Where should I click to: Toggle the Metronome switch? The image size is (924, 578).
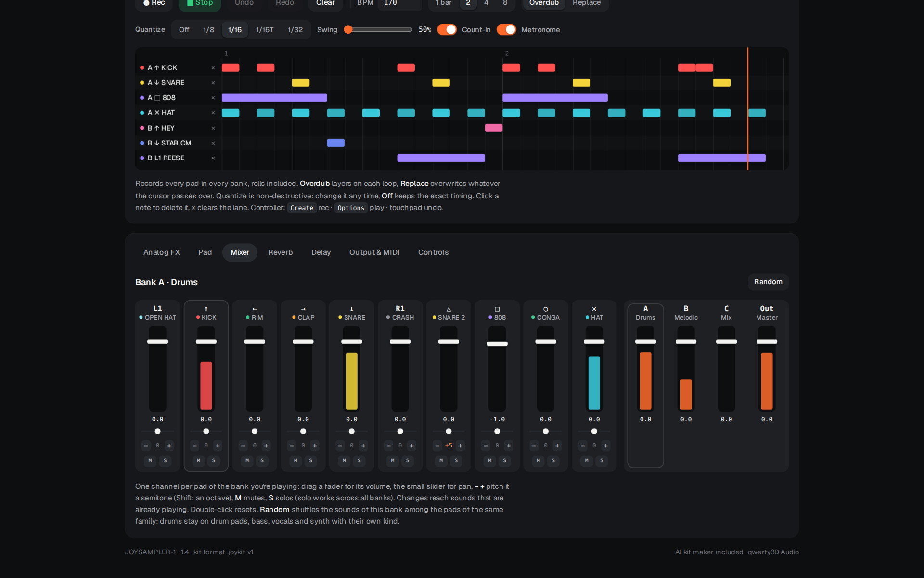(506, 29)
